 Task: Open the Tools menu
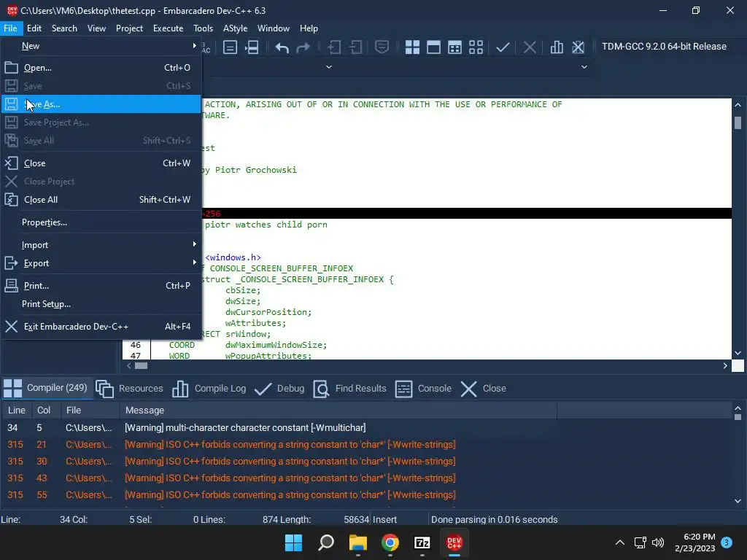point(203,28)
